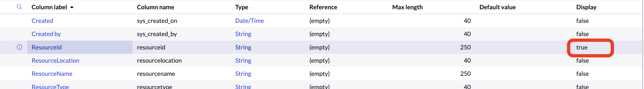
Task: Click String type link for sys_created_by
Action: (x=243, y=34)
